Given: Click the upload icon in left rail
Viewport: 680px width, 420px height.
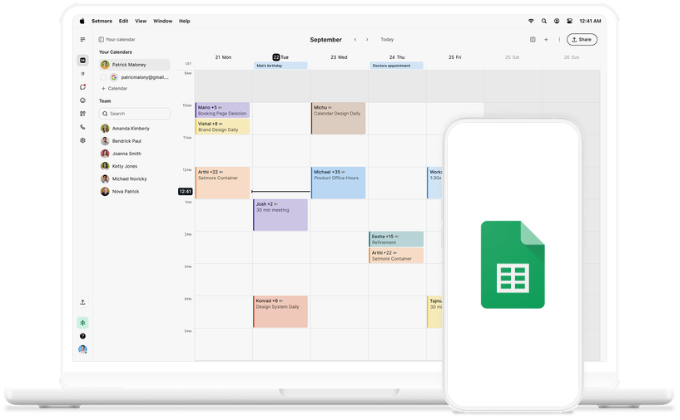Looking at the screenshot, I should [x=83, y=302].
